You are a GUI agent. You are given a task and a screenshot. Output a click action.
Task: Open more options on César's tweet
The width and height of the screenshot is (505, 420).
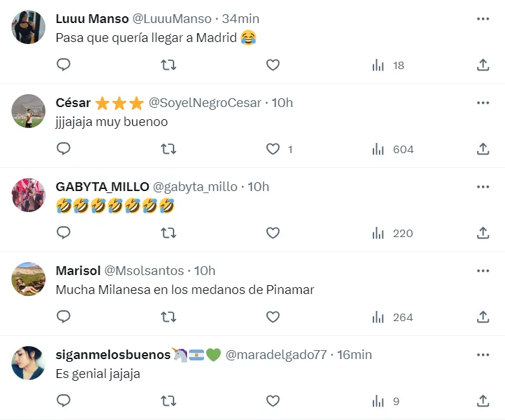tap(483, 103)
